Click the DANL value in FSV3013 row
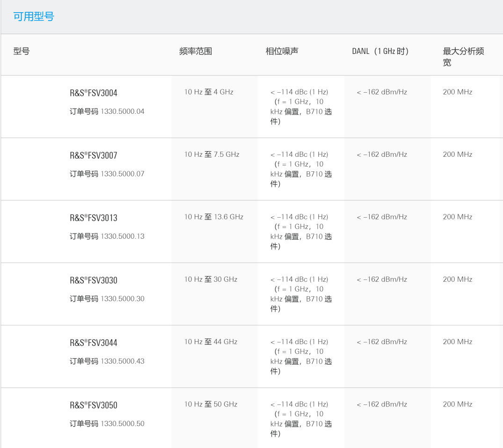The image size is (503, 448). [382, 217]
